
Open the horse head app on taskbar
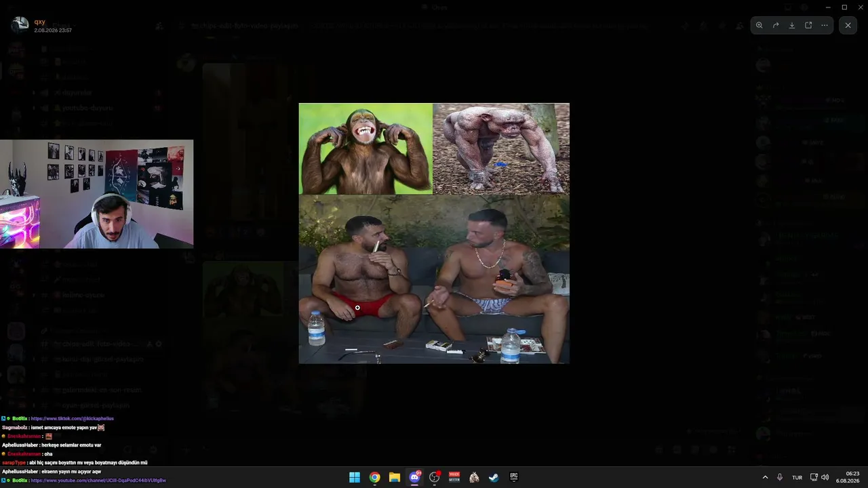coord(474,477)
